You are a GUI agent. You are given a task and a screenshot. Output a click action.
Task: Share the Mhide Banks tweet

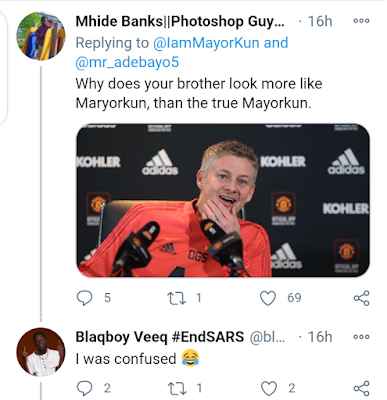(x=362, y=298)
